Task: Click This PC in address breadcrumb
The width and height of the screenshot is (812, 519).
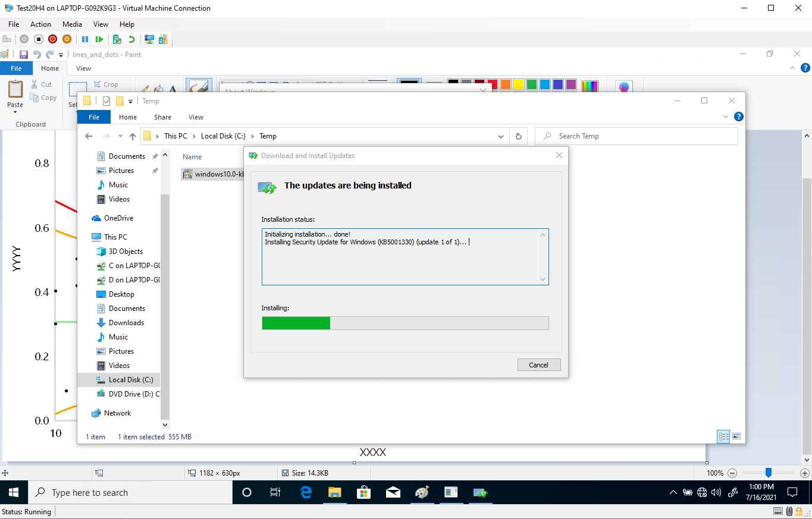Action: pyautogui.click(x=175, y=136)
